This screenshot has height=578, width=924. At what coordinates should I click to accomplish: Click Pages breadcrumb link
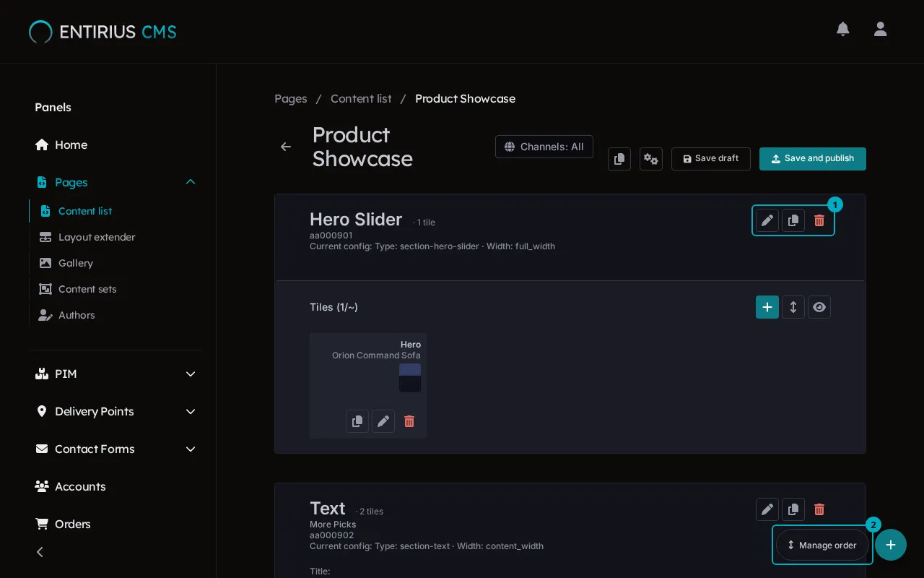291,99
